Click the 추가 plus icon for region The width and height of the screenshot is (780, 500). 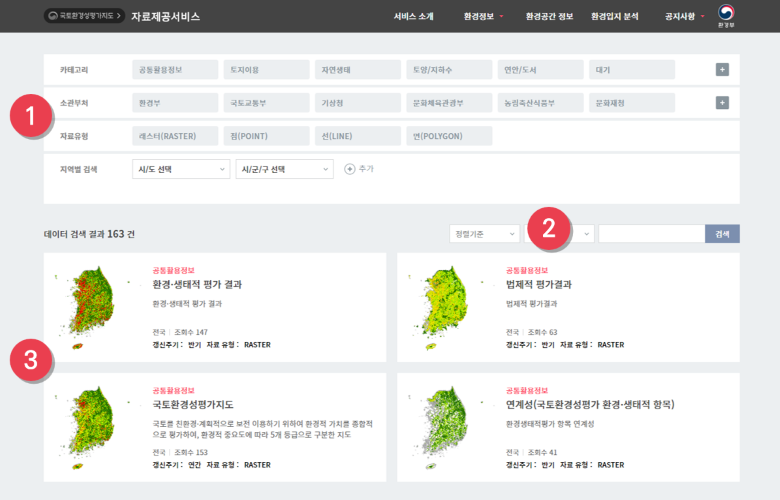[x=350, y=169]
